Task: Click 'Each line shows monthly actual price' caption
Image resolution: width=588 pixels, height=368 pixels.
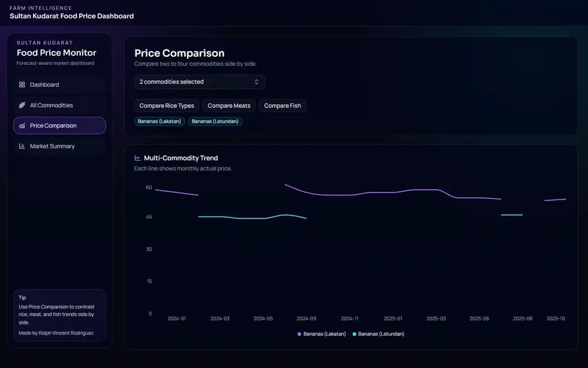Action: click(x=183, y=168)
